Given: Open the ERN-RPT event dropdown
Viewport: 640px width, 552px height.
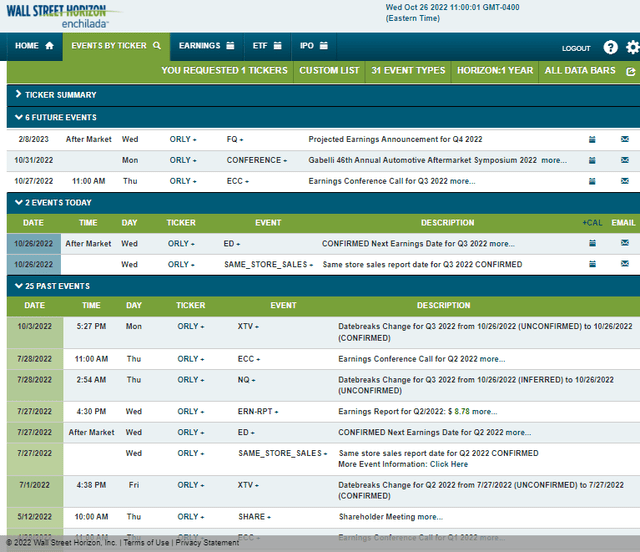Looking at the screenshot, I should [258, 412].
